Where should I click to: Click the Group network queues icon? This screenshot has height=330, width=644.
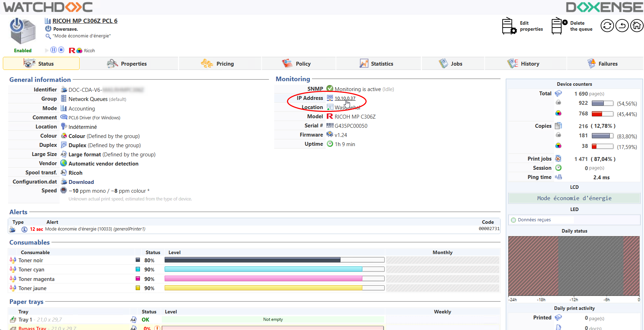(x=64, y=98)
